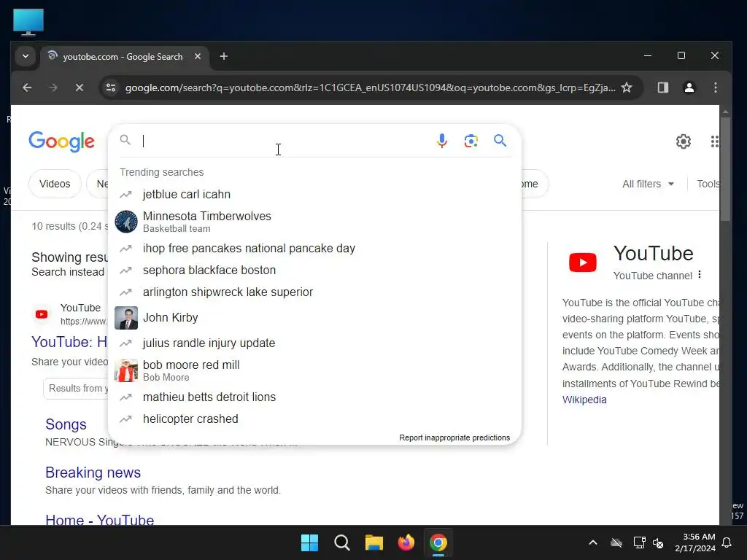This screenshot has height=560, width=747.
Task: Select the John Kirby suggestion
Action: pyautogui.click(x=314, y=318)
